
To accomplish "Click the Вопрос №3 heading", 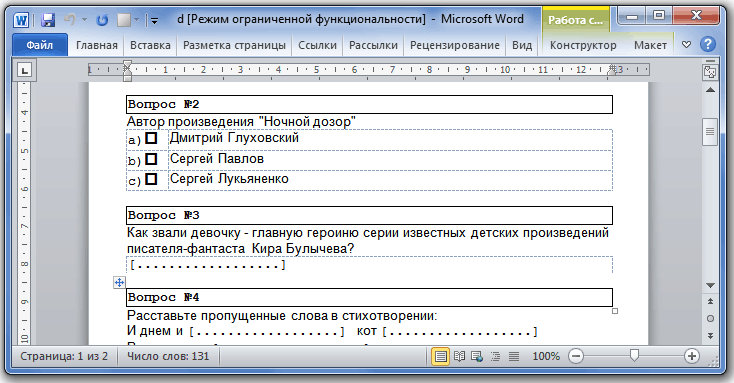I will coord(163,215).
